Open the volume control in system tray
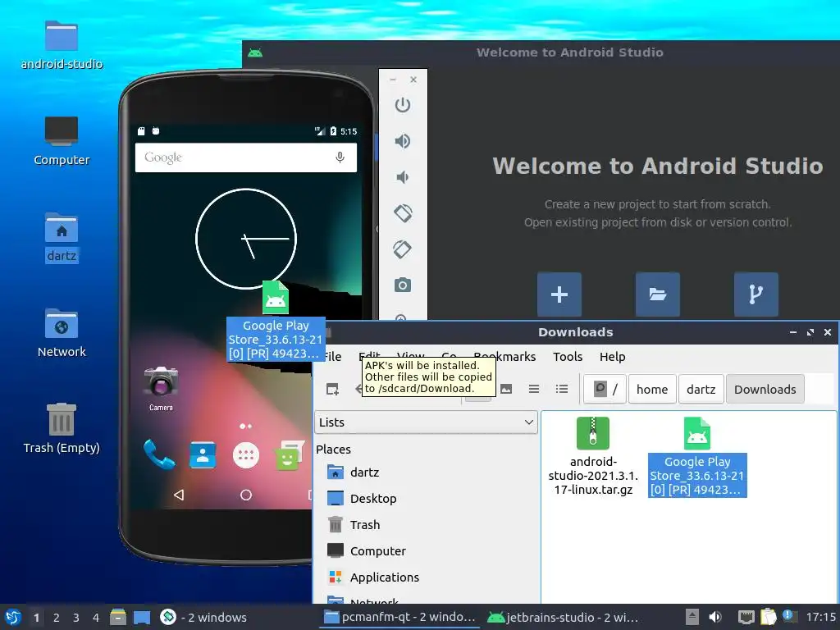 [715, 617]
